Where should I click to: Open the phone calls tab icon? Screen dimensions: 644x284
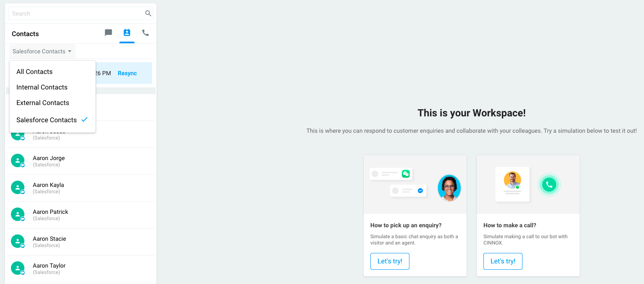145,33
